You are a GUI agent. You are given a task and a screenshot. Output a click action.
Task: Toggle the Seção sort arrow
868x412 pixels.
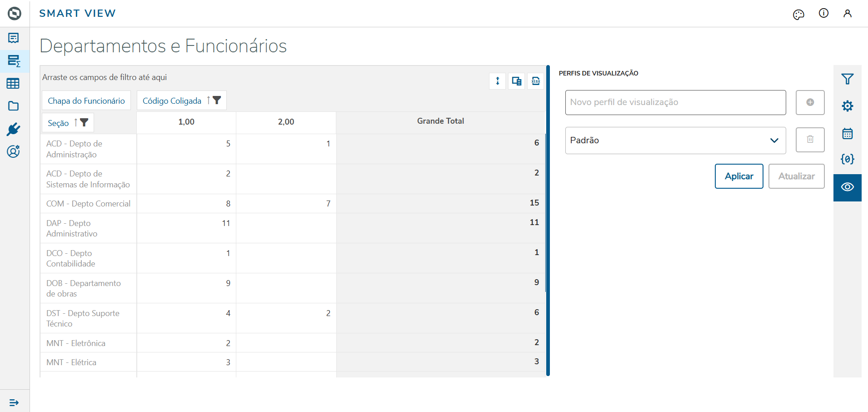[x=75, y=123]
